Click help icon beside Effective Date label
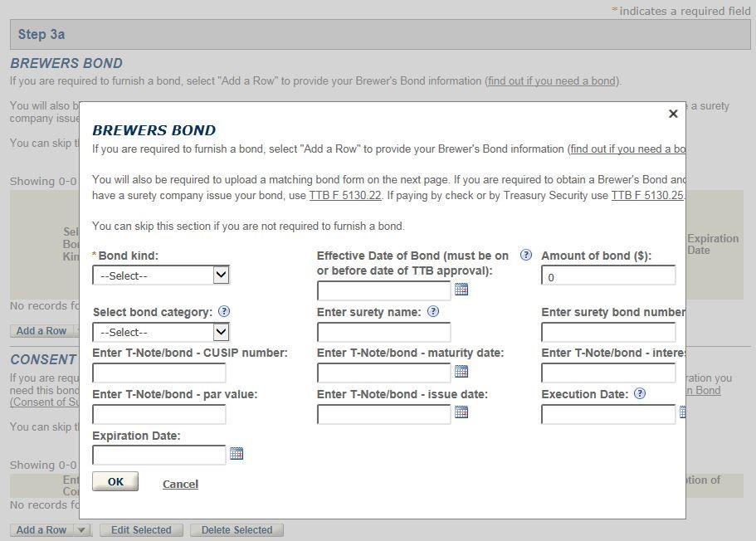 click(525, 256)
